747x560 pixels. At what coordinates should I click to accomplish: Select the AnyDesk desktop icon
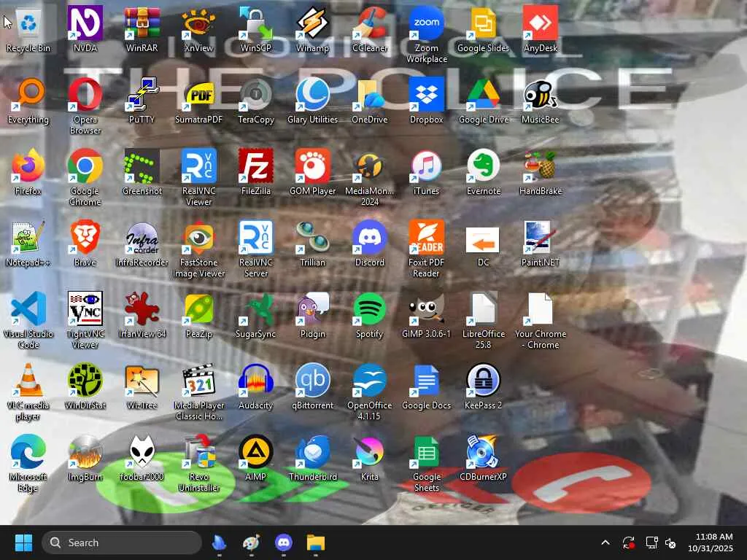pos(541,29)
